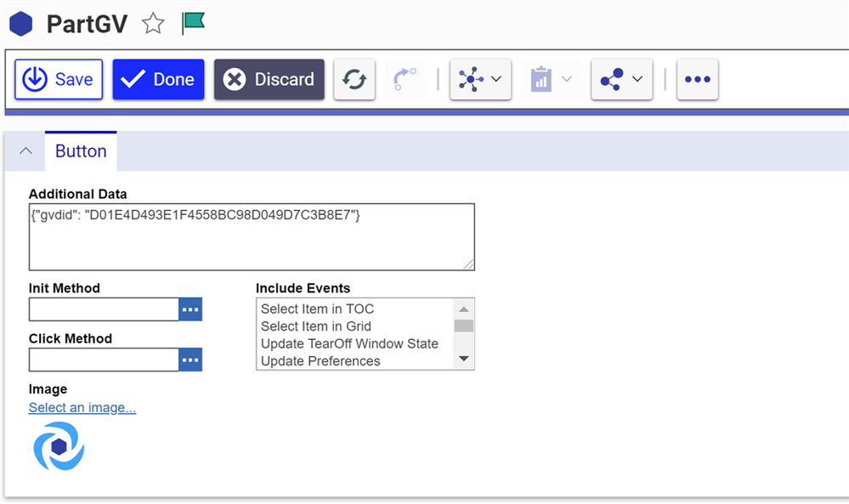Expand the share dropdown menu

point(621,80)
